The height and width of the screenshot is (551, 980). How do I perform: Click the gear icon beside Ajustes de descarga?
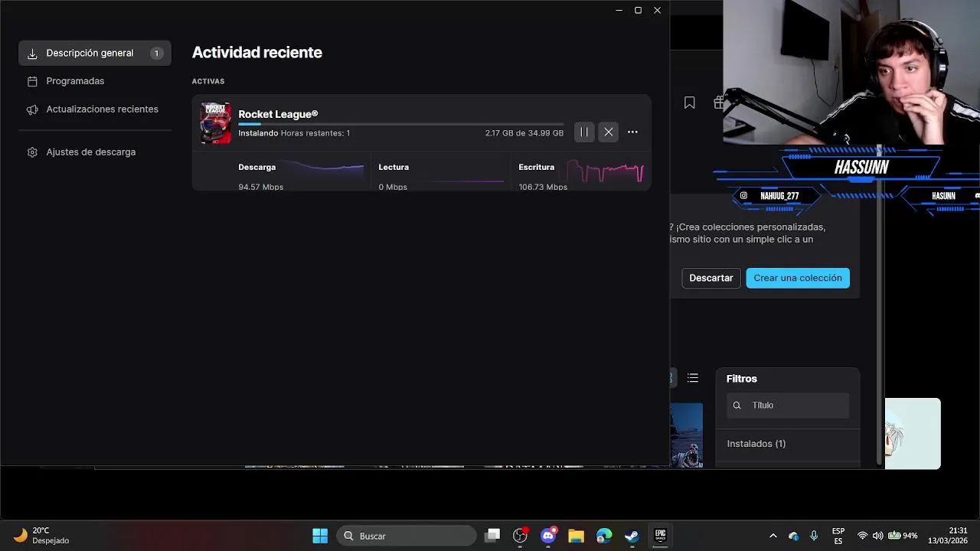point(32,152)
